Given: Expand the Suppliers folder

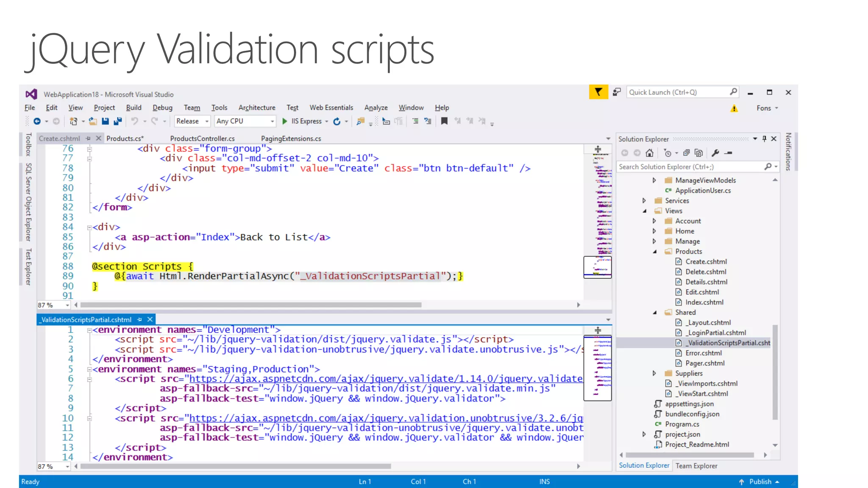Looking at the screenshot, I should 654,374.
